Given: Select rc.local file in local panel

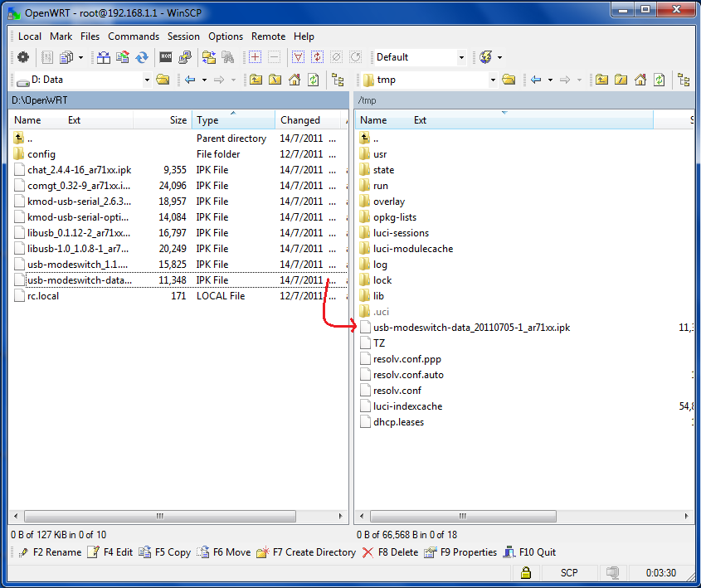Looking at the screenshot, I should (x=43, y=296).
